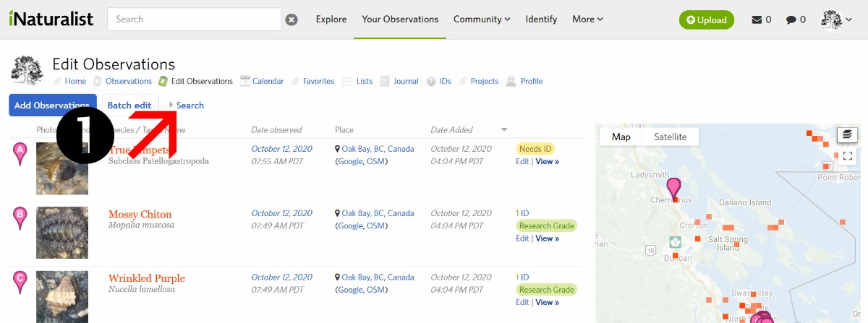Open the map layers control
This screenshot has height=323, width=868.
point(847,135)
